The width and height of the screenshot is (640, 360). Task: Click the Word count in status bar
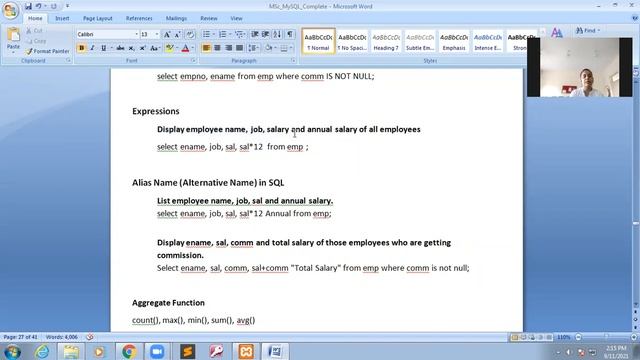[62, 337]
